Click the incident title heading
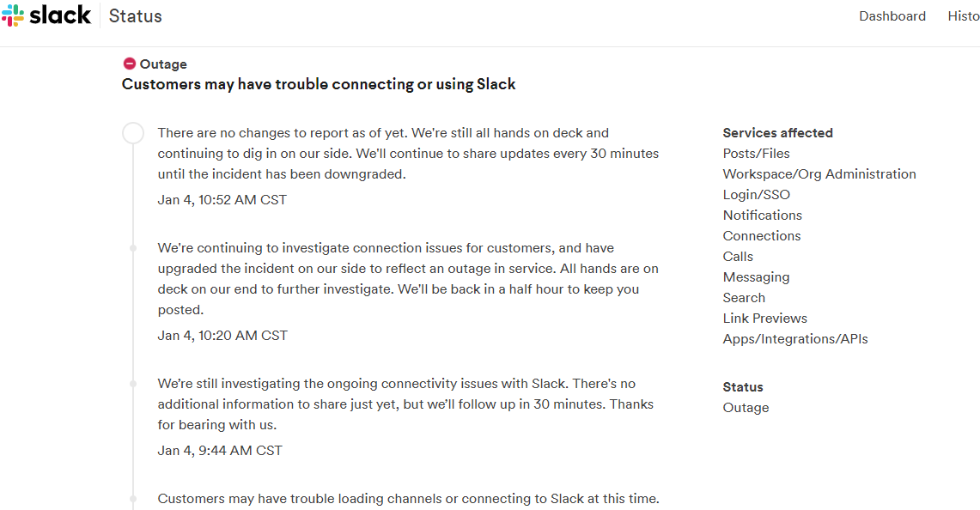Image resolution: width=980 pixels, height=510 pixels. coord(319,84)
